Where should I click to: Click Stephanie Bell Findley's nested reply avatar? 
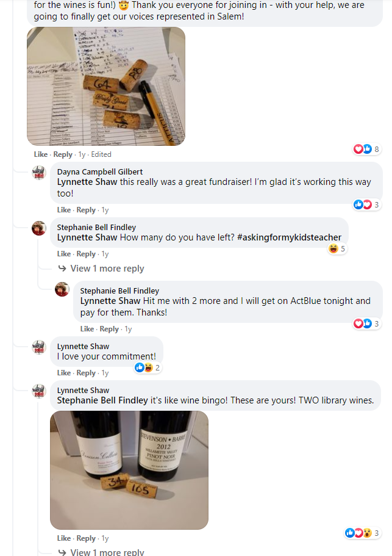pos(62,289)
